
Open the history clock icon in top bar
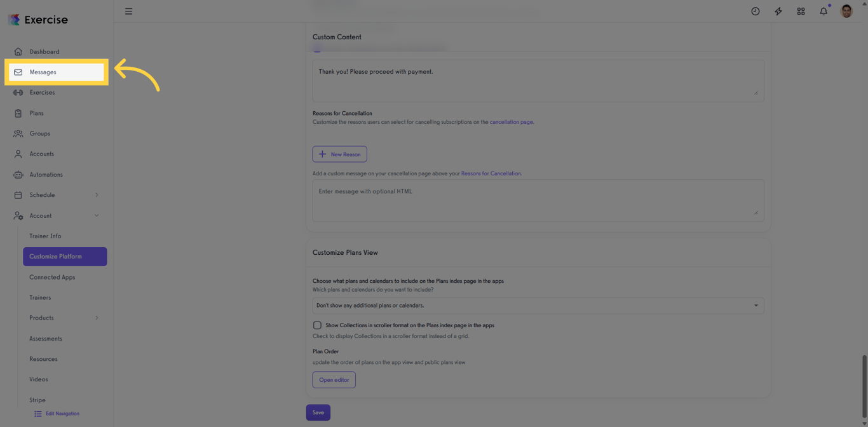click(x=755, y=11)
